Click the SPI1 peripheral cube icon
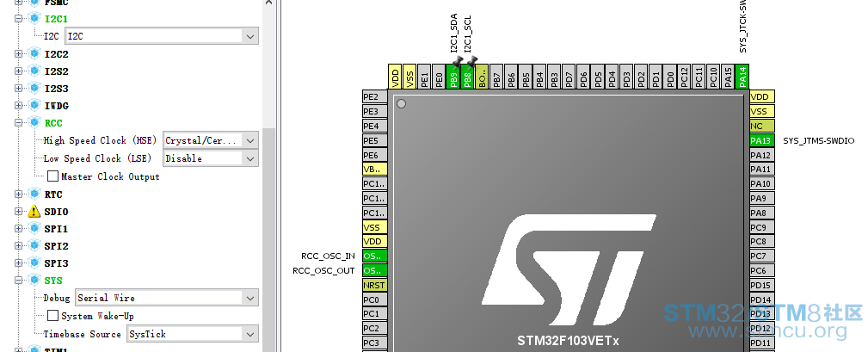The height and width of the screenshot is (352, 868). point(34,229)
